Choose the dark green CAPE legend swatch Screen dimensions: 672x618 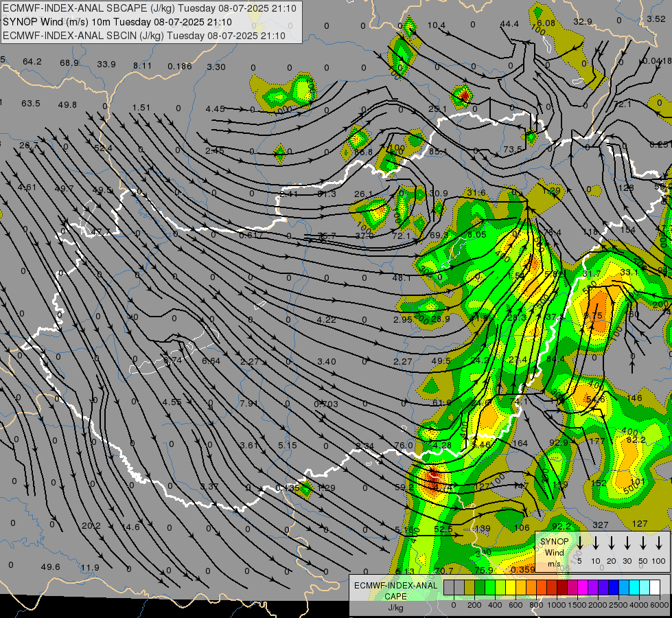[x=480, y=588]
